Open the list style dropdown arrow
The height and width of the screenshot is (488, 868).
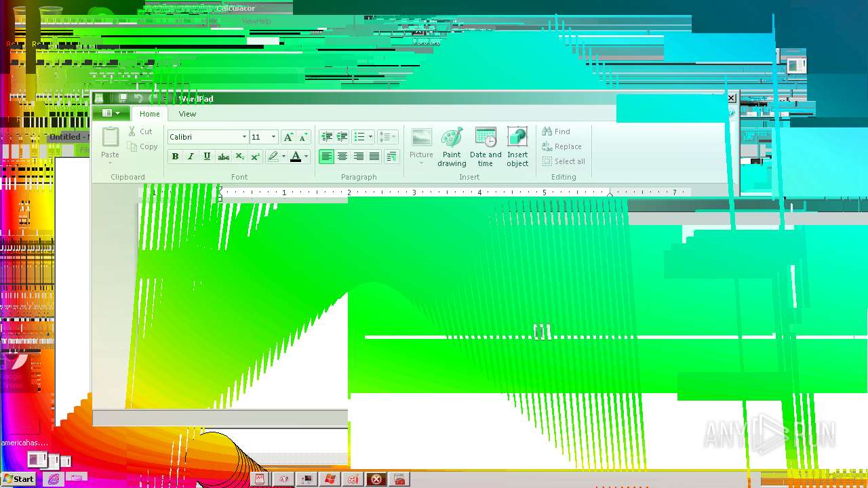coord(370,137)
